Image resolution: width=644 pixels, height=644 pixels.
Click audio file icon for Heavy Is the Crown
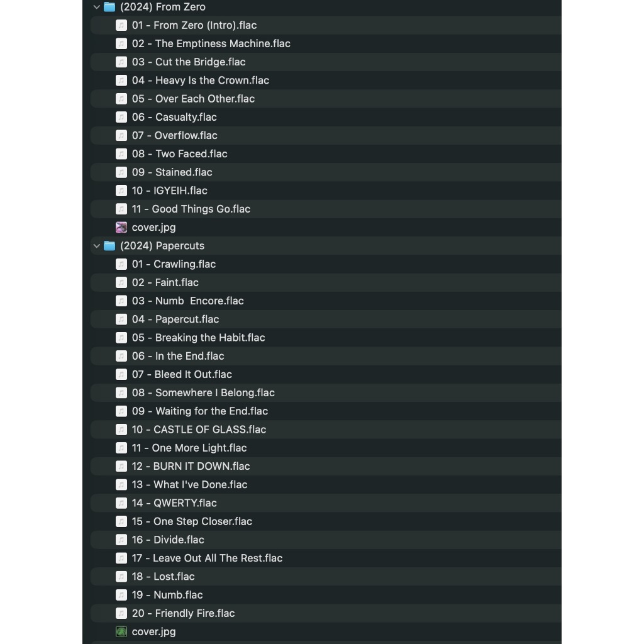[121, 80]
